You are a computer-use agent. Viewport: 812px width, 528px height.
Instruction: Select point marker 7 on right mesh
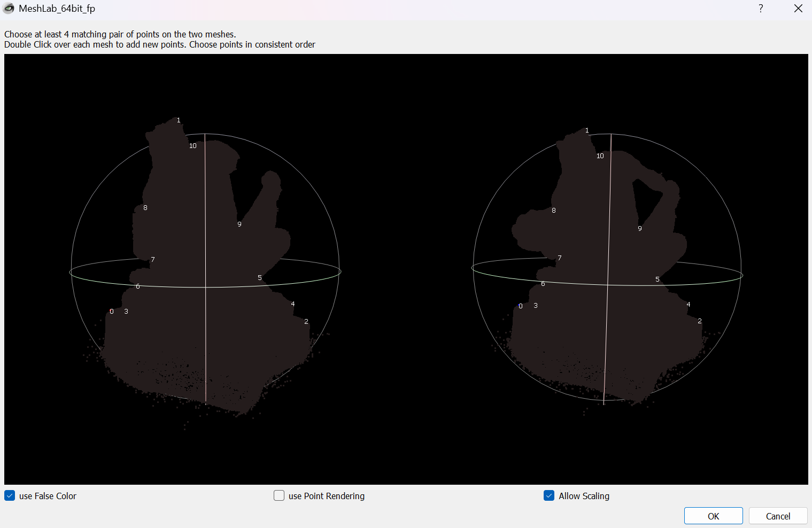click(560, 258)
